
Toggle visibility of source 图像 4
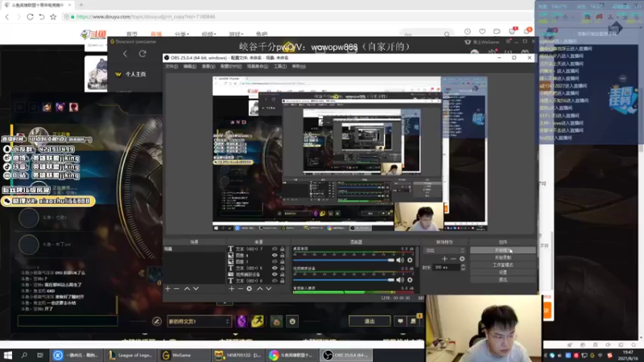275,255
